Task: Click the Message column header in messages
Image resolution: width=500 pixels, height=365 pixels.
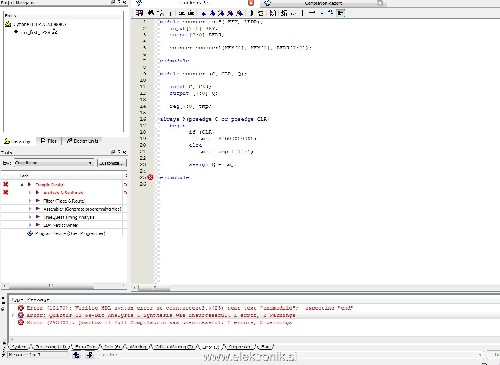Action: pyautogui.click(x=38, y=299)
